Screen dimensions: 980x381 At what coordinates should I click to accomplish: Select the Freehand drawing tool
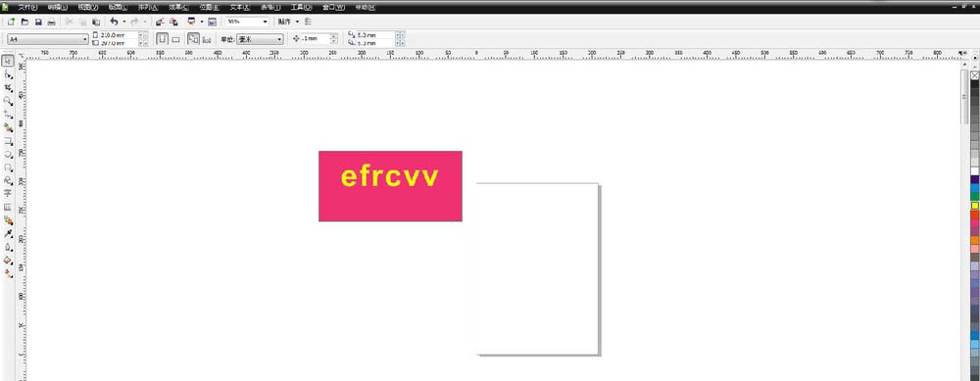(x=8, y=115)
